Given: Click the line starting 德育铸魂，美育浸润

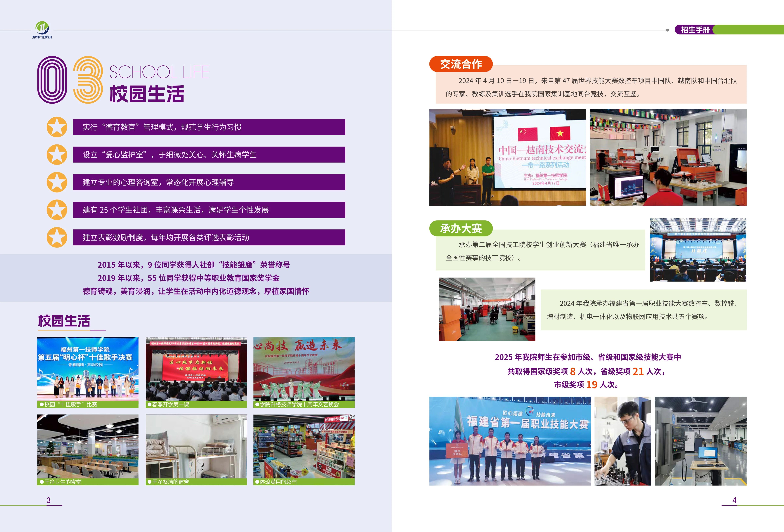Looking at the screenshot, I should 196,291.
